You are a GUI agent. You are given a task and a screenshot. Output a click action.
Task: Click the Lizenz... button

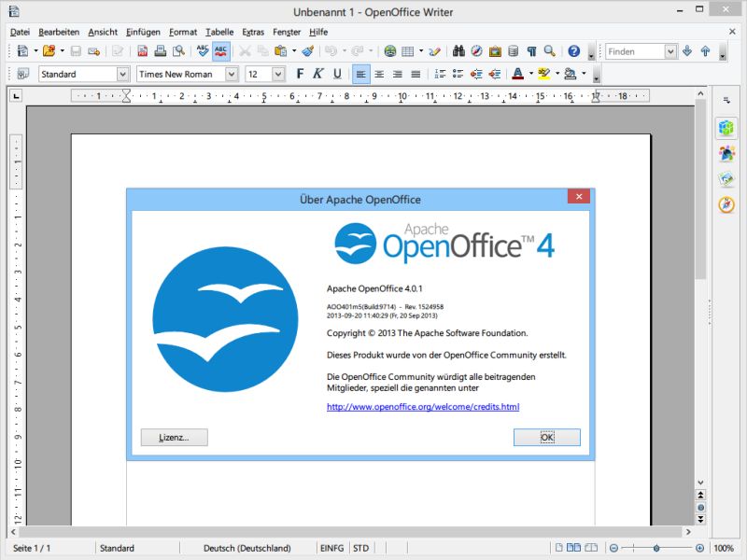point(175,437)
